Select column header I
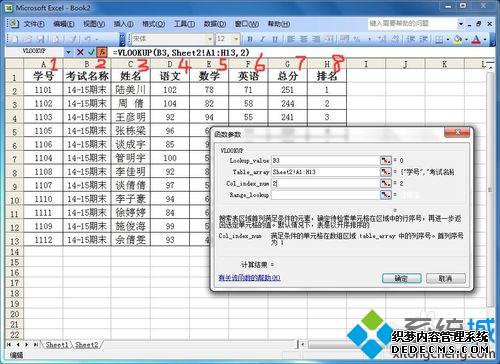The image size is (500, 364). [366, 64]
